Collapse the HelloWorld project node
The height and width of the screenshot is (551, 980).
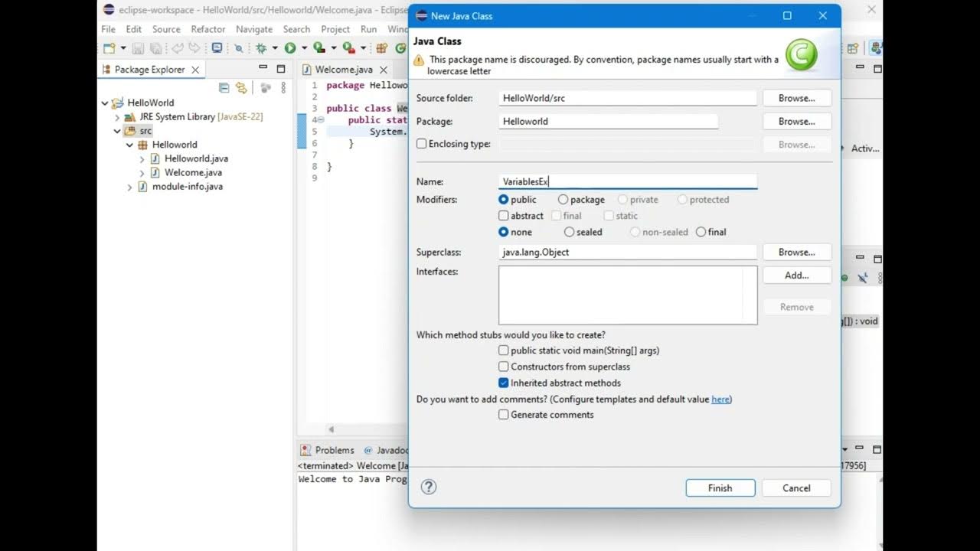point(105,103)
